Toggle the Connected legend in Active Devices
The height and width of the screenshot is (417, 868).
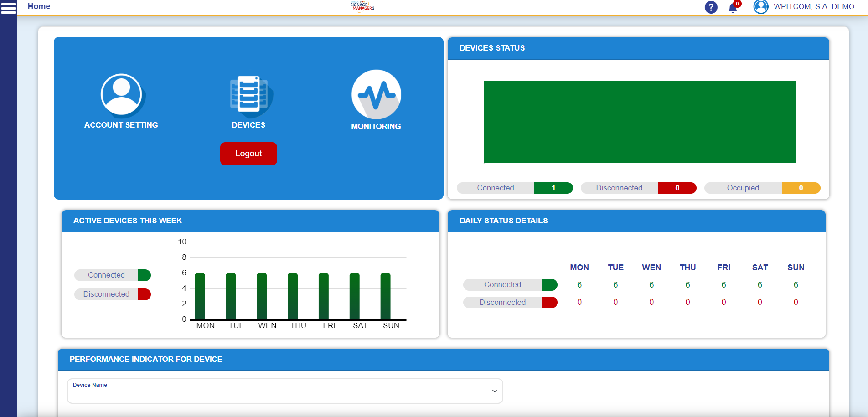tap(112, 275)
